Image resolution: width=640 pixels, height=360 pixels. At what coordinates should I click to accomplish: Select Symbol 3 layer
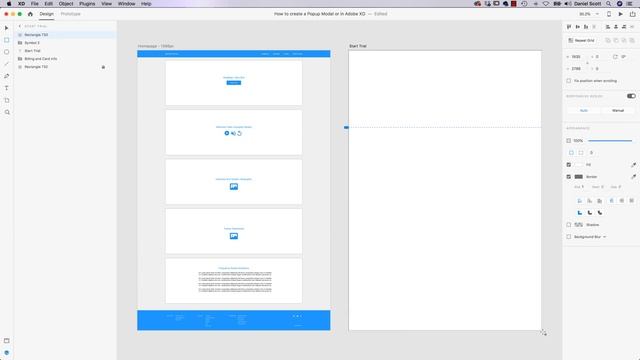[x=65, y=43]
